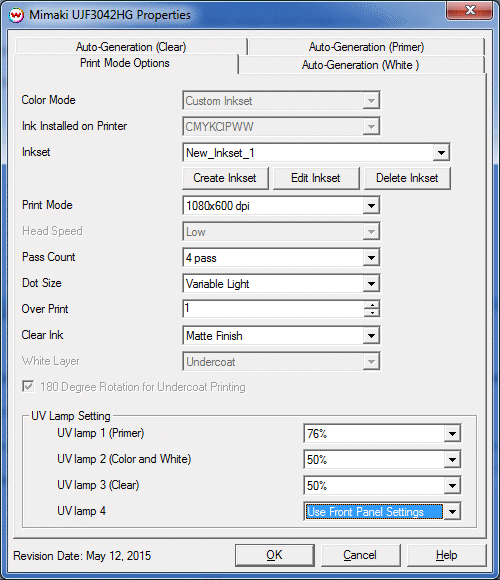Viewport: 500px width, 580px height.
Task: Click Over Print spinner down arrow
Action: coord(372,313)
